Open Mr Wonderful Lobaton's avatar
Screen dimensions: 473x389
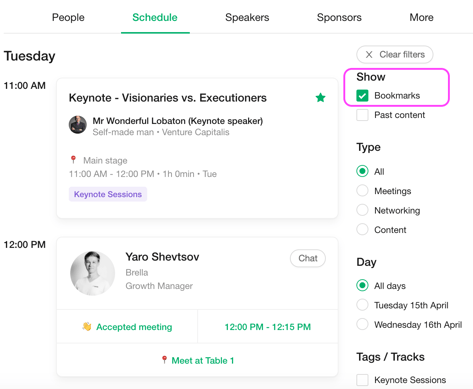[78, 125]
